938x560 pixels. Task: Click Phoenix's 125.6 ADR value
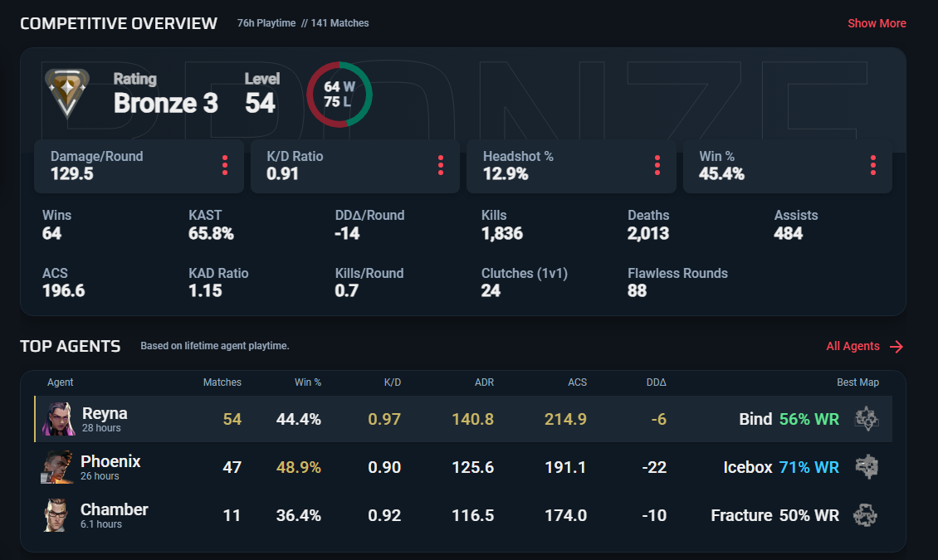coord(472,467)
